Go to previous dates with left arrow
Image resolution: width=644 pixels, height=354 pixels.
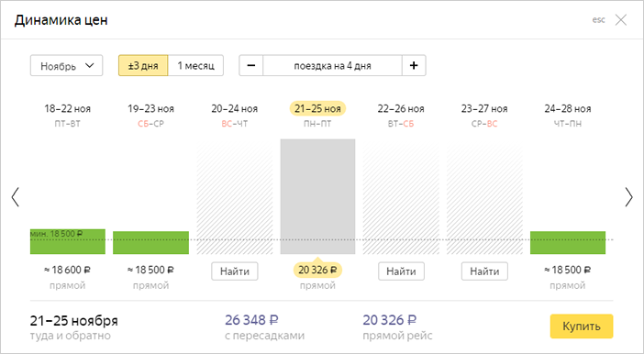[x=16, y=196]
